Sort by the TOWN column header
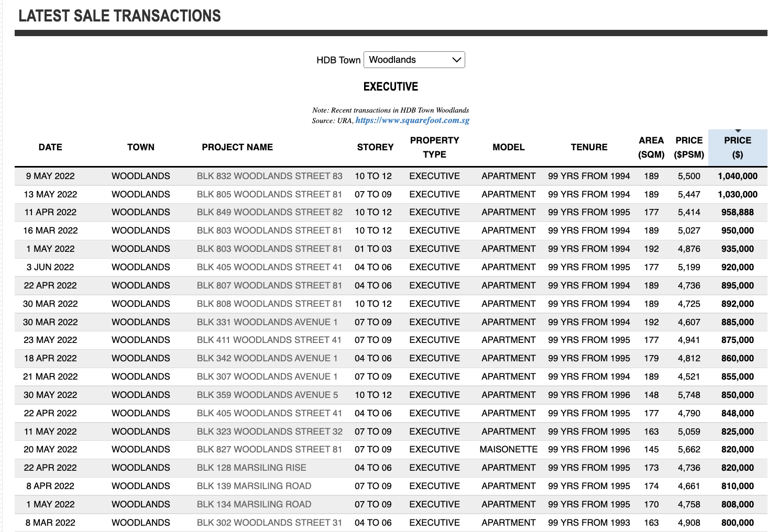 pyautogui.click(x=140, y=147)
